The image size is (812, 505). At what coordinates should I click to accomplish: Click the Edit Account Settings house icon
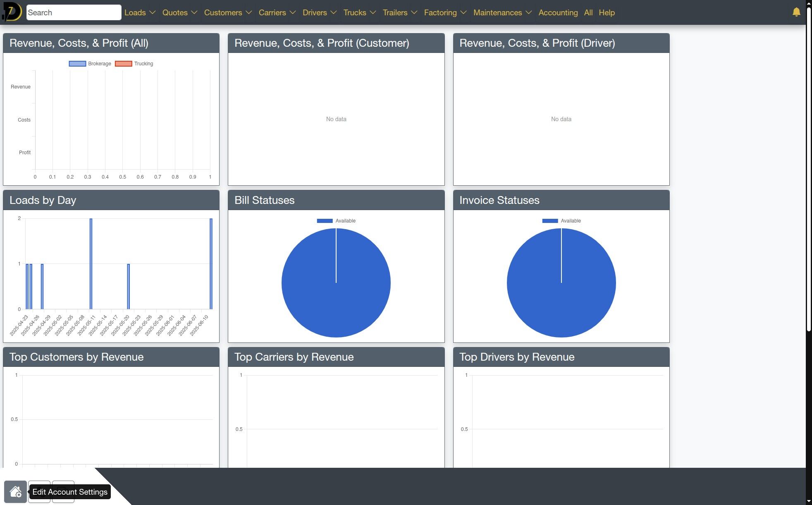pyautogui.click(x=15, y=492)
